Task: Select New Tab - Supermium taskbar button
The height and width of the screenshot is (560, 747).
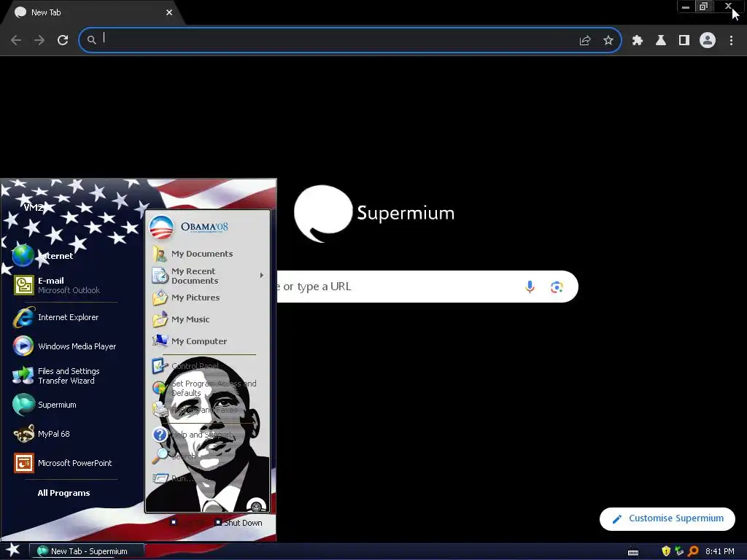Action: [x=87, y=551]
